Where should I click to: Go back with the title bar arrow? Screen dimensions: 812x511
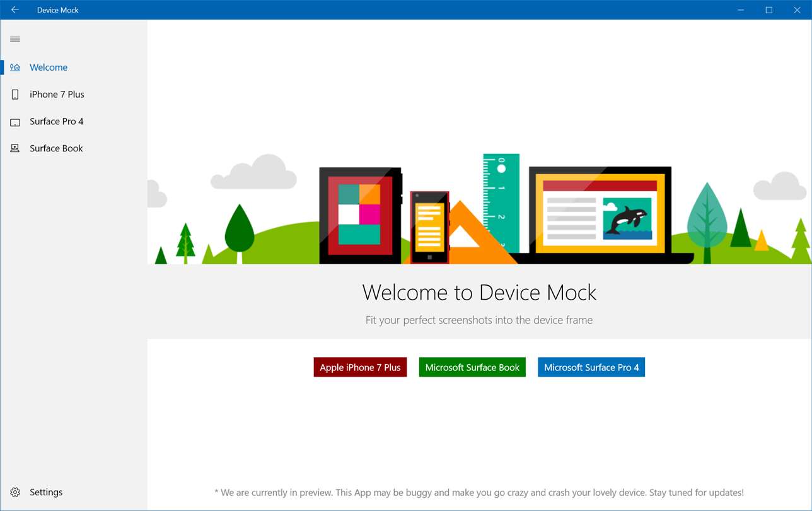point(15,10)
